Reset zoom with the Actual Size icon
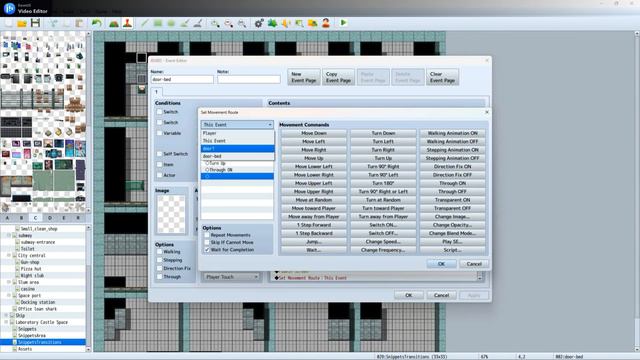This screenshot has height=360, width=640. click(x=242, y=23)
